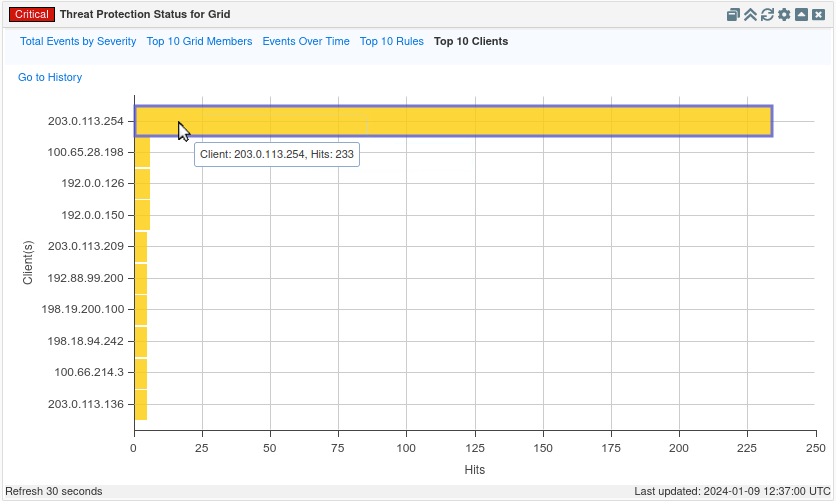Screen dimensions: 836x501
Task: Select the bar for client 192.0.0.150
Action: (x=142, y=215)
